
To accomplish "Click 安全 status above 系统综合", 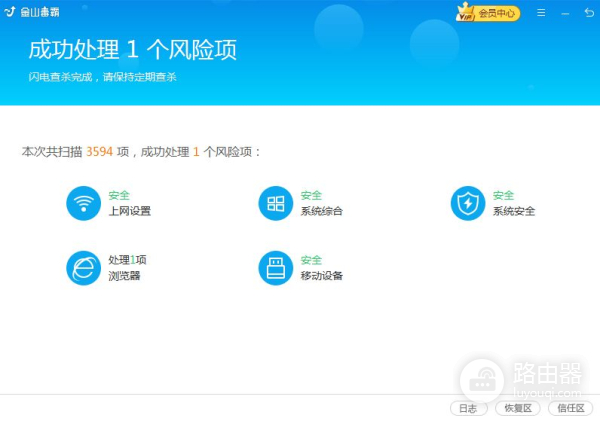I will coord(311,195).
